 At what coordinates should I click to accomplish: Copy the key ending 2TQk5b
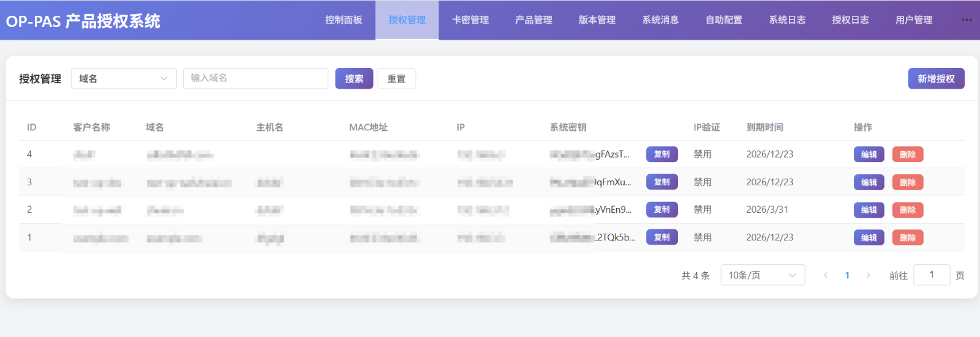(x=661, y=237)
